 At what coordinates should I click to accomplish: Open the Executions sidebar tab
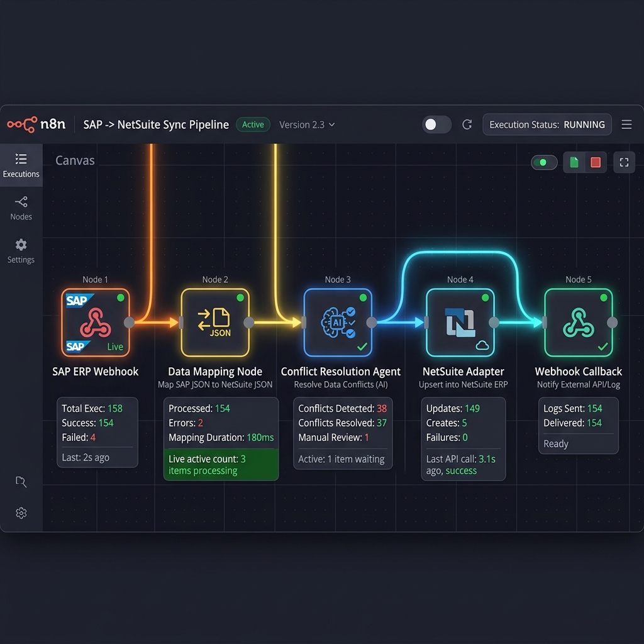click(21, 165)
